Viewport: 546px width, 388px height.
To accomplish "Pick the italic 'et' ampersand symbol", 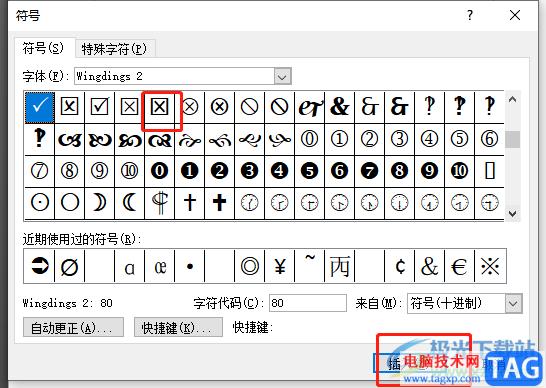I will [x=310, y=107].
